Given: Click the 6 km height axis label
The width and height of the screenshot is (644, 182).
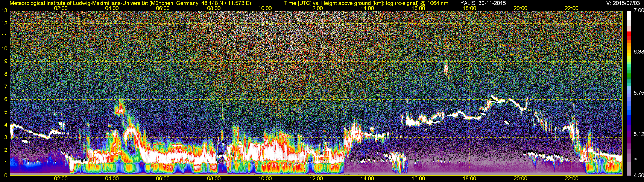Looking at the screenshot, I should 6,99.
